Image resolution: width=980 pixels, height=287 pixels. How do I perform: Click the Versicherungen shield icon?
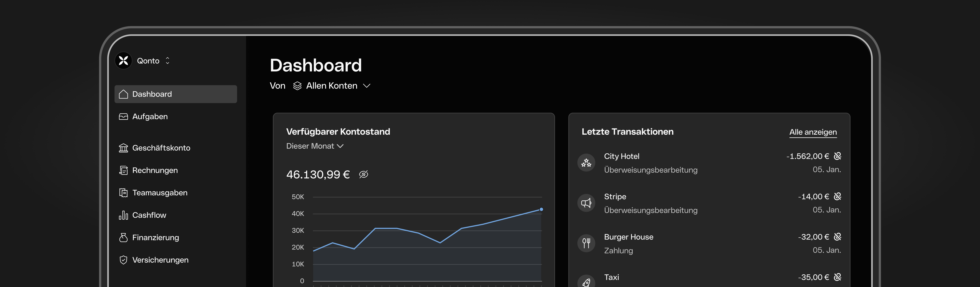pyautogui.click(x=124, y=260)
